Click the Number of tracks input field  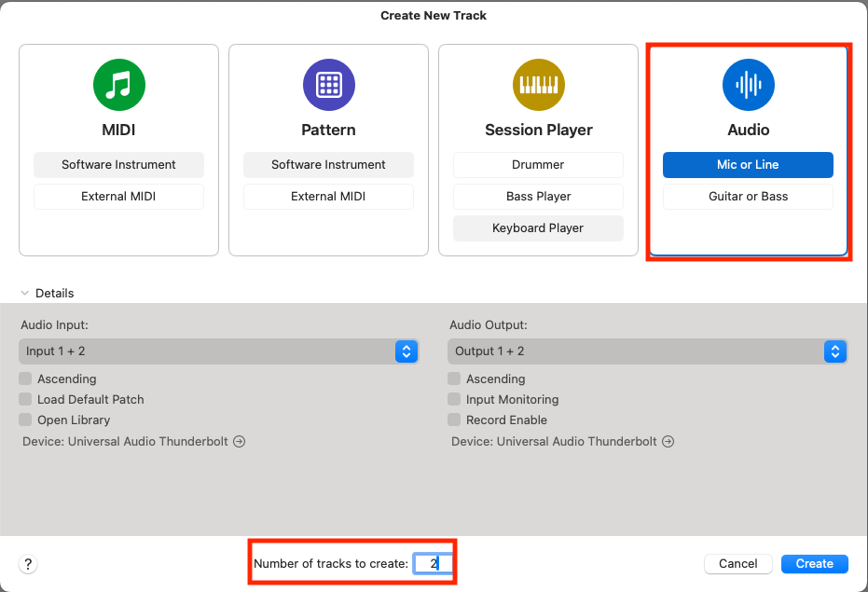pyautogui.click(x=434, y=564)
